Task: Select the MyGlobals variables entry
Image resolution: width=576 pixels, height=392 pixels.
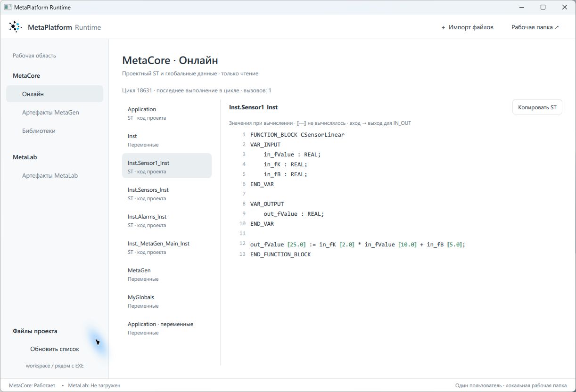Action: 167,301
